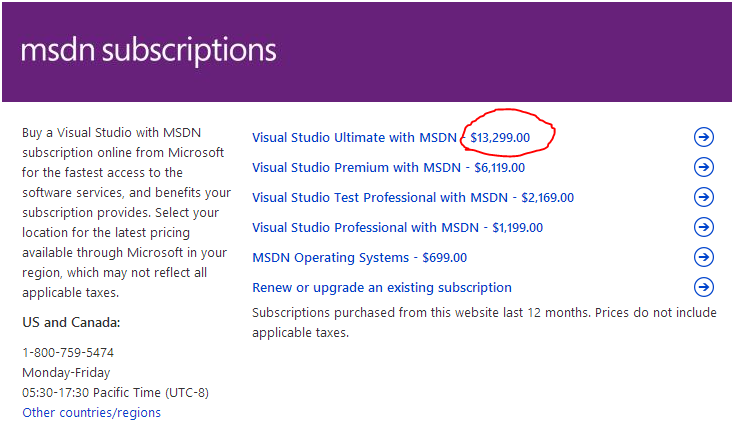Click arrow icon next to Visual Studio Ultimate
The image size is (734, 439).
click(703, 137)
